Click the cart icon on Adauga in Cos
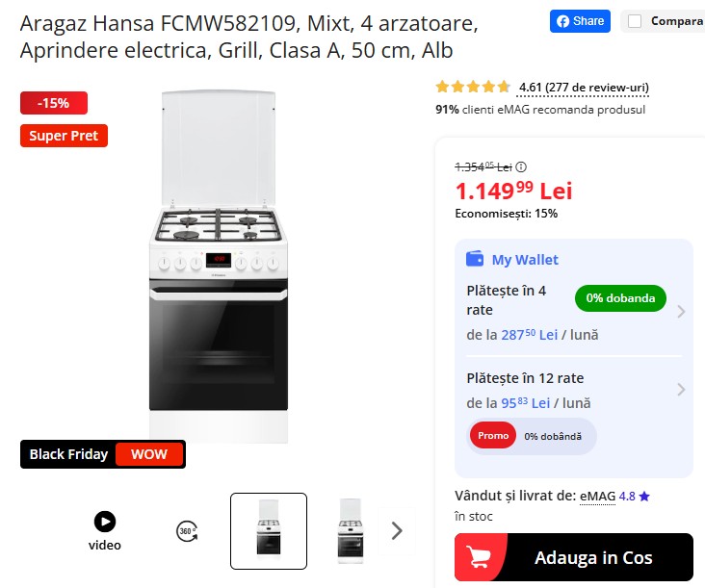 coord(480,557)
